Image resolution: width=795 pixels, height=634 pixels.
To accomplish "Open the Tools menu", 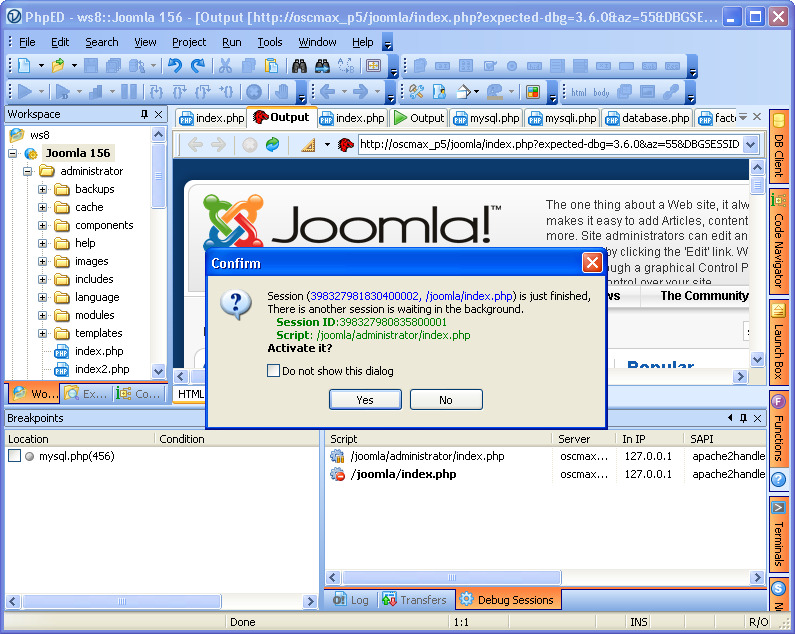I will (270, 42).
